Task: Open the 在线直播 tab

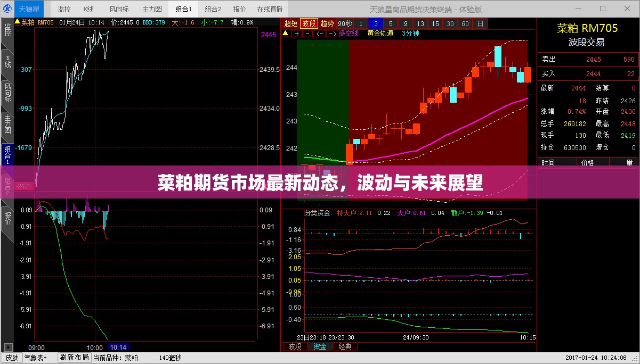Action: [270, 9]
